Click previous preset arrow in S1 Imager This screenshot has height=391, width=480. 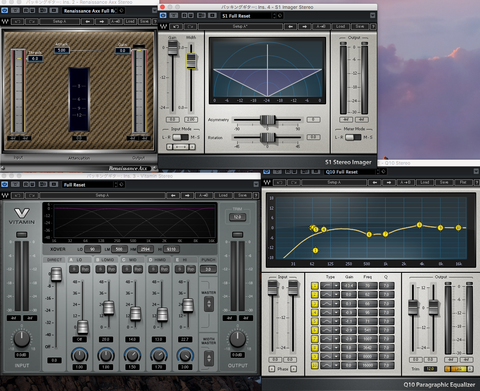coord(291,26)
